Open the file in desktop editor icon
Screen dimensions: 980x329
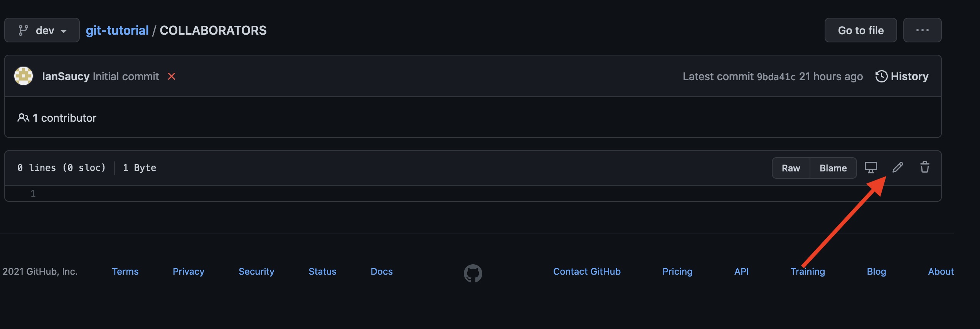click(871, 167)
